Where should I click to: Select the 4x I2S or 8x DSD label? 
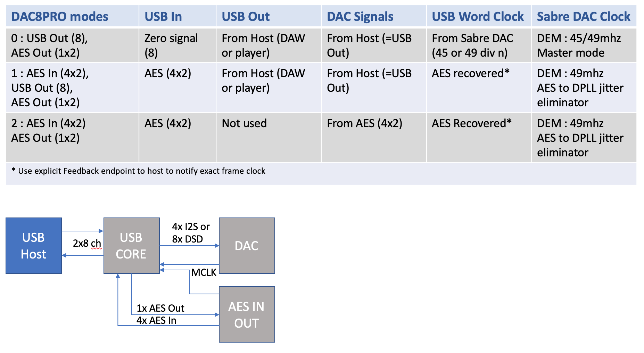click(x=191, y=233)
